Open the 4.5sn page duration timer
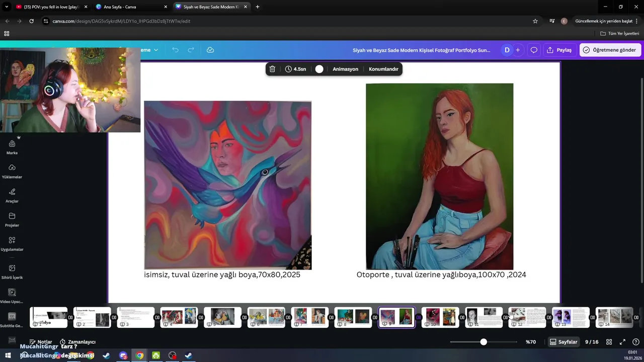Image resolution: width=644 pixels, height=362 pixels. [x=295, y=69]
